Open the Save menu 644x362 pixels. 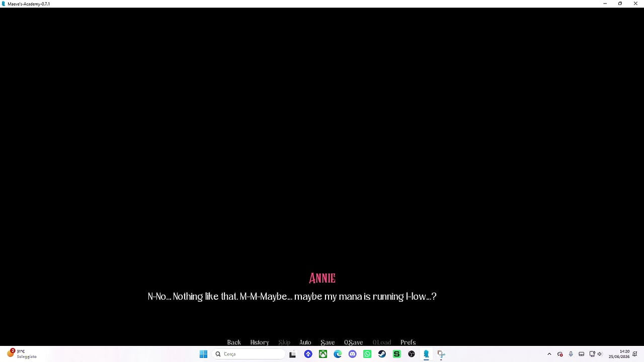(x=328, y=342)
